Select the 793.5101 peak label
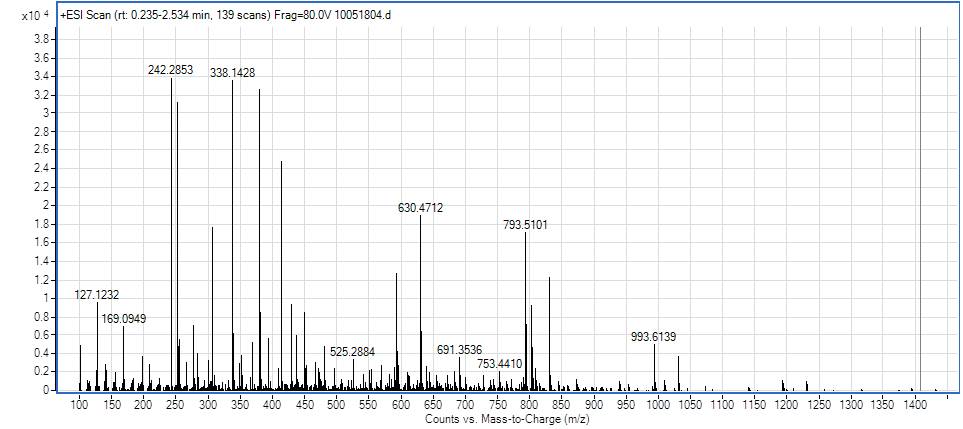Viewport: 963px width, 429px height. (x=525, y=225)
